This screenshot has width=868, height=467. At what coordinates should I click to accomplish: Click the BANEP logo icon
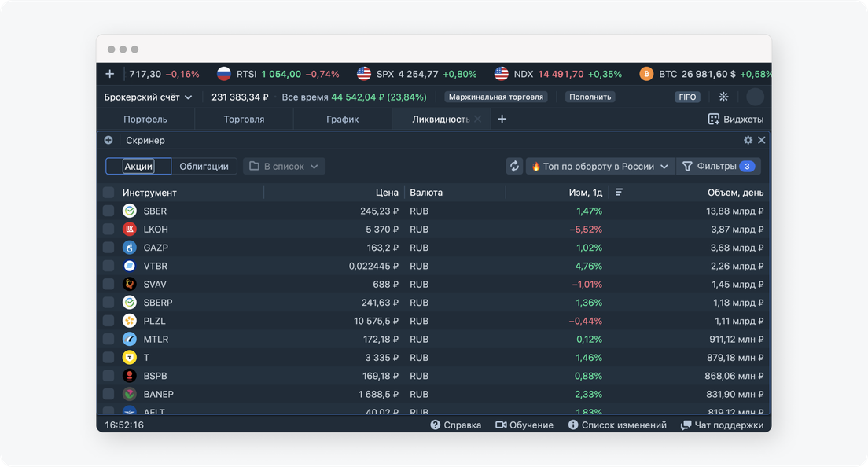tap(130, 394)
